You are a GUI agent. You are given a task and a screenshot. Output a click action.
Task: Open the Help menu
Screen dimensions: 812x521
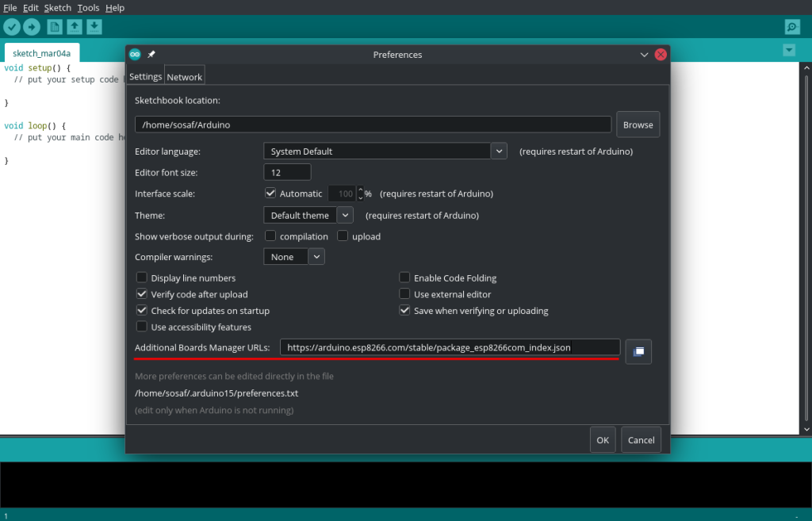(x=115, y=8)
